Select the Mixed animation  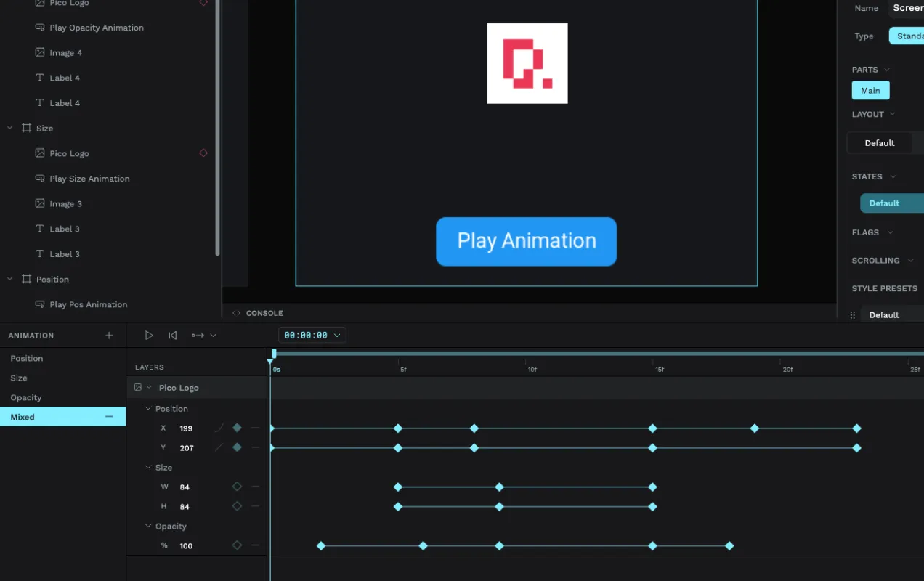62,417
